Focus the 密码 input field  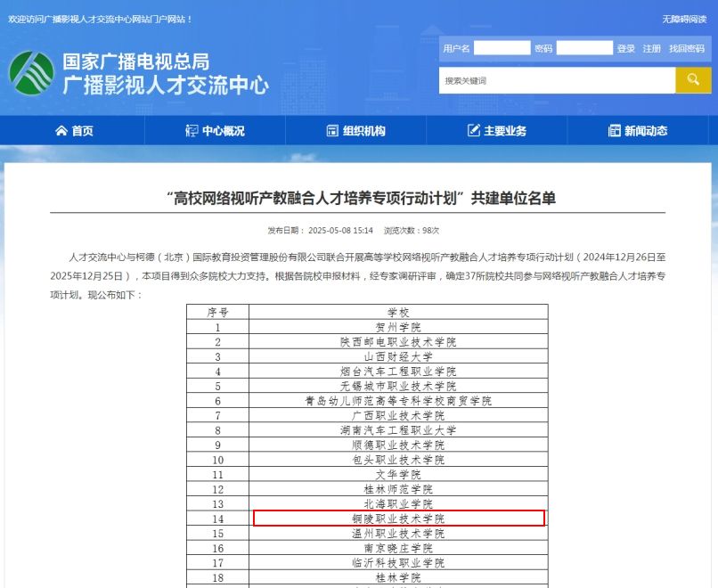click(584, 48)
